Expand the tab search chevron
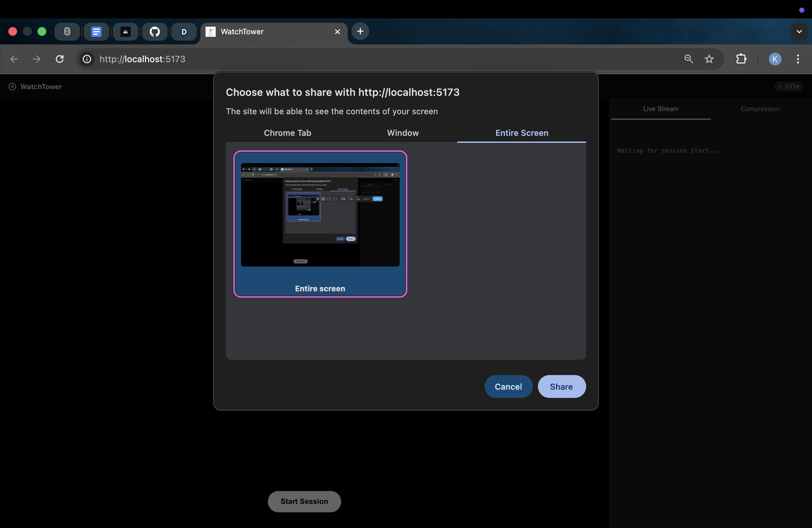 [799, 32]
